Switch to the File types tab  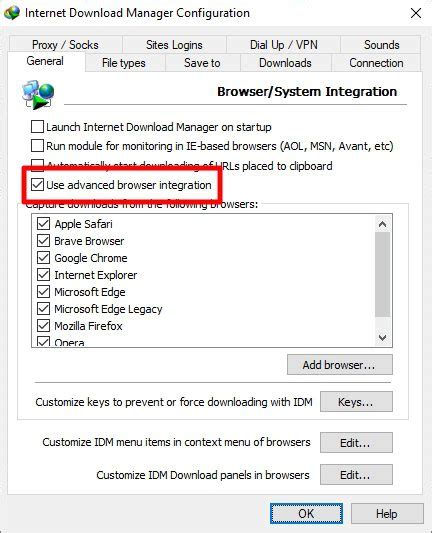coord(124,63)
